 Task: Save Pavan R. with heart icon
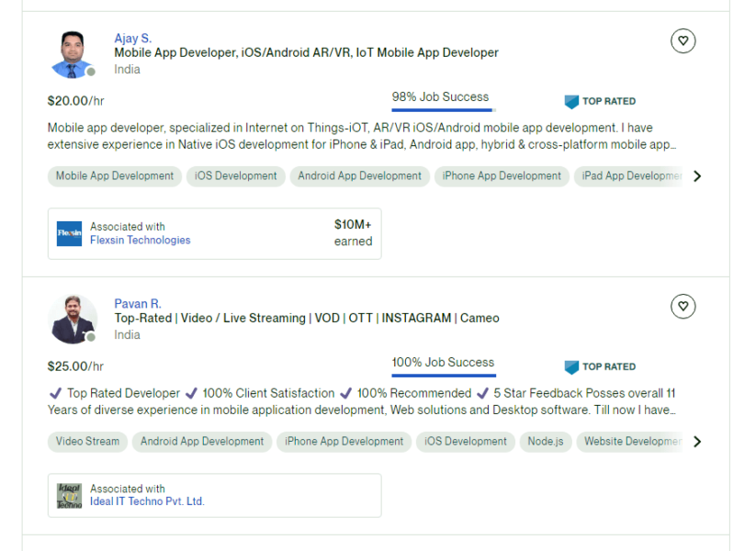(x=683, y=306)
